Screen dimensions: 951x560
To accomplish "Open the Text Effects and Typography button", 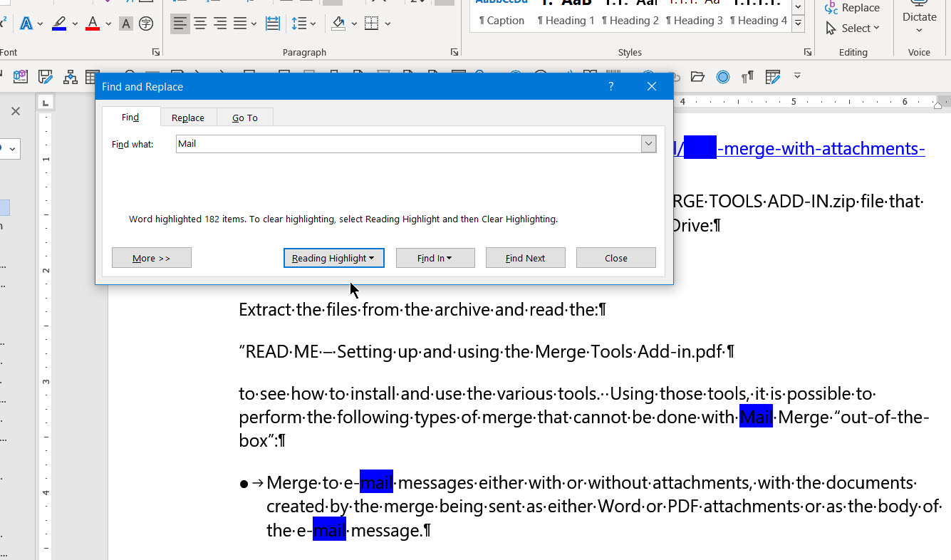I will pyautogui.click(x=26, y=24).
